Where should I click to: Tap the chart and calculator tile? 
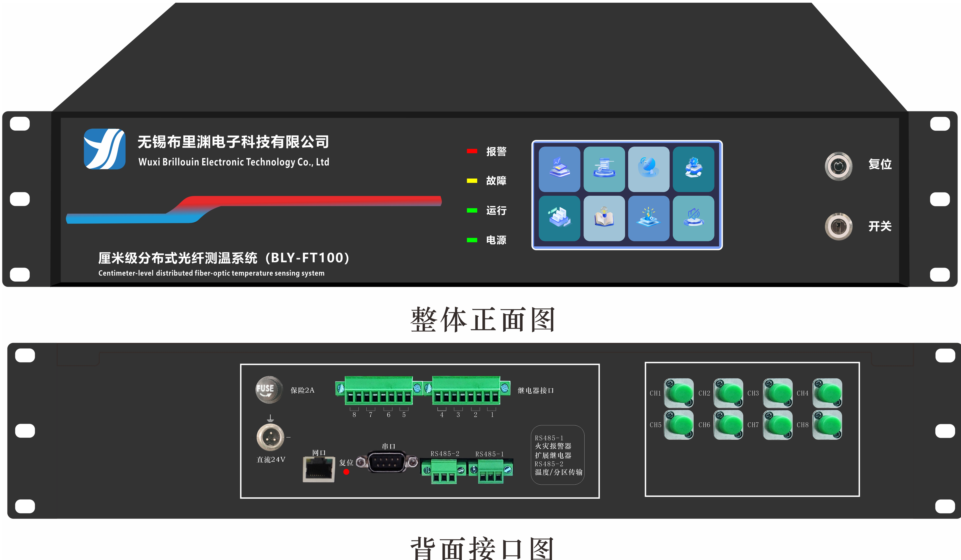click(559, 169)
